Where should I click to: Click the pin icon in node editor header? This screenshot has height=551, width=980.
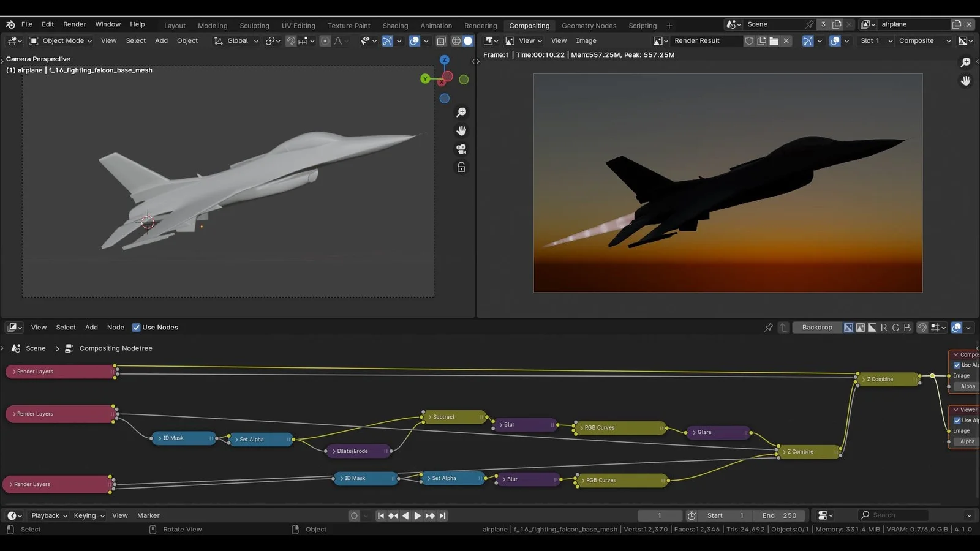point(768,328)
